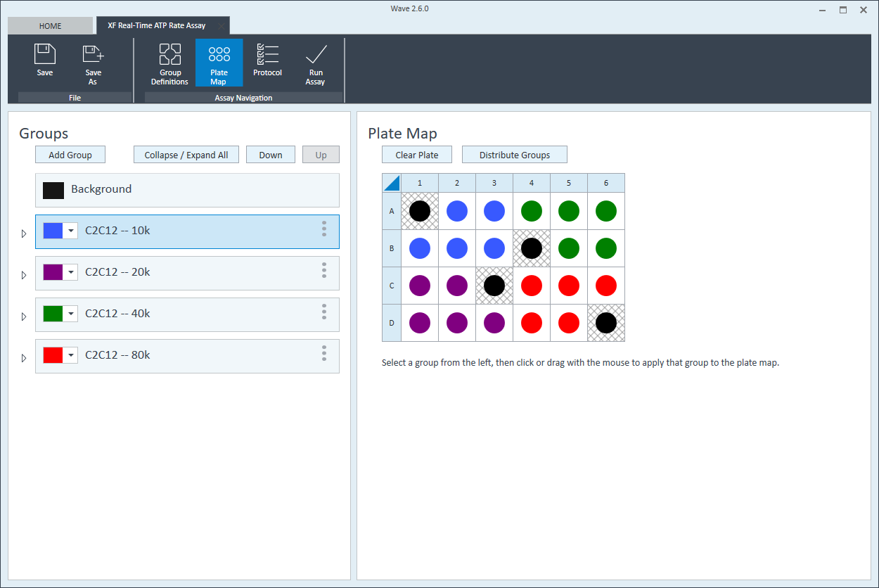This screenshot has width=879, height=588.
Task: Expand the C2C12 -- 40k group details
Action: click(x=23, y=317)
